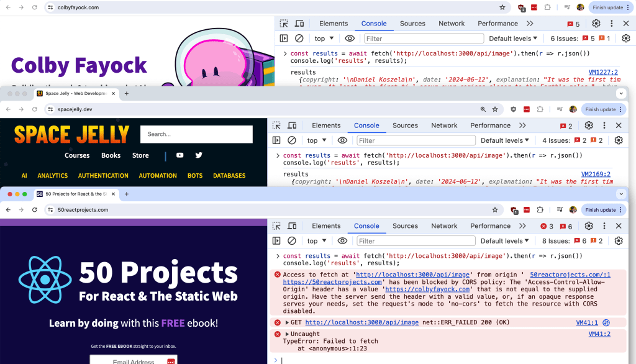Toggle device toolbar in Space Jelly DevTools
This screenshot has width=636, height=364.
click(x=292, y=125)
